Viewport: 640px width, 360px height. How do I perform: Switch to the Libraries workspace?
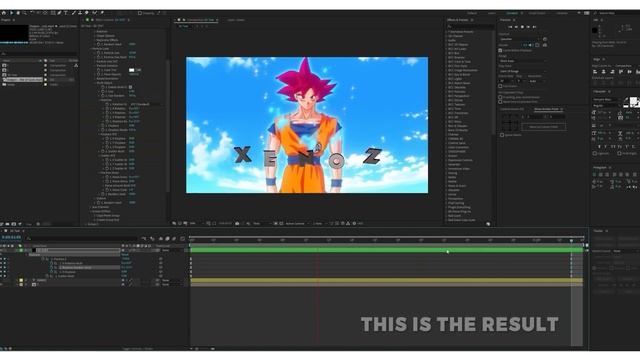[562, 13]
